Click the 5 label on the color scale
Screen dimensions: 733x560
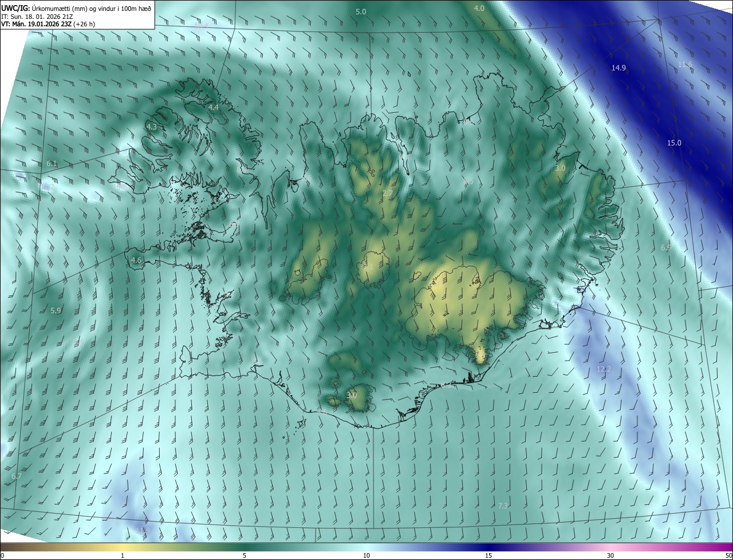[x=245, y=555]
